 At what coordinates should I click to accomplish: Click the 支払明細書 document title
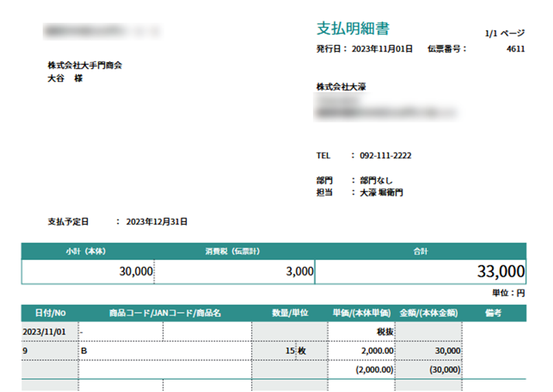click(353, 29)
